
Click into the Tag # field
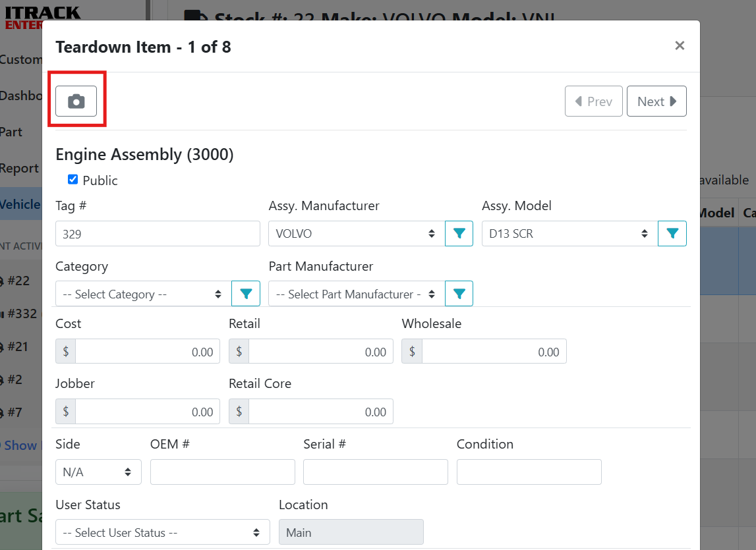pyautogui.click(x=158, y=233)
